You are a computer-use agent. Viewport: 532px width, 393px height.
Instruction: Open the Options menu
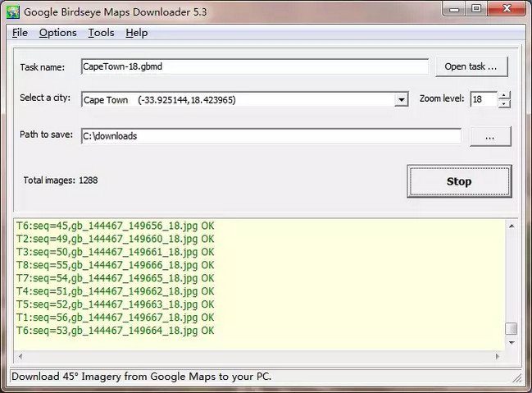(57, 33)
